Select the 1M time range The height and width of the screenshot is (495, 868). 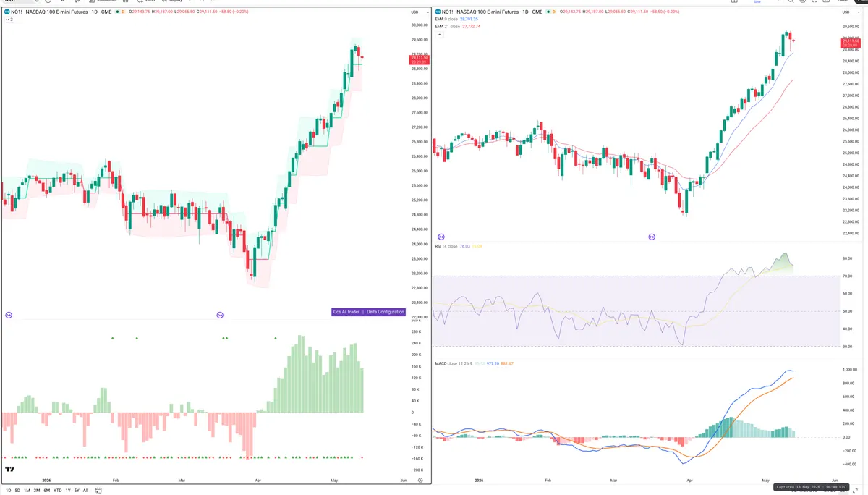pos(27,490)
